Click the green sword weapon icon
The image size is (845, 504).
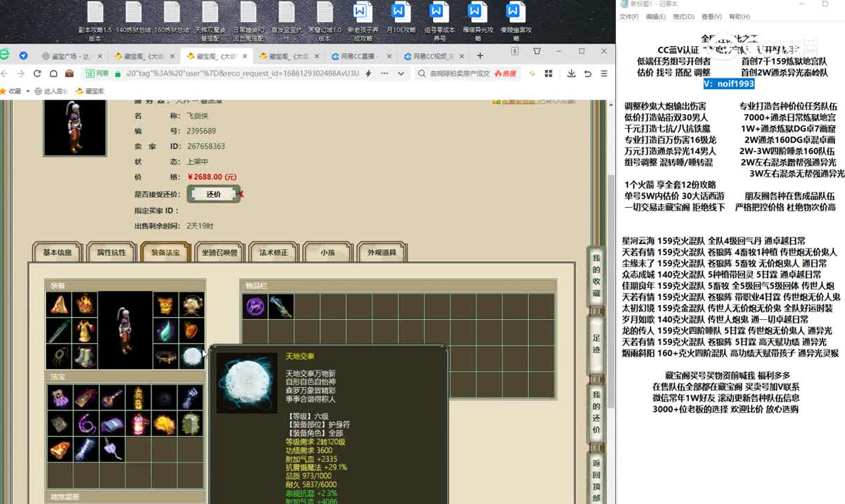tap(60, 330)
